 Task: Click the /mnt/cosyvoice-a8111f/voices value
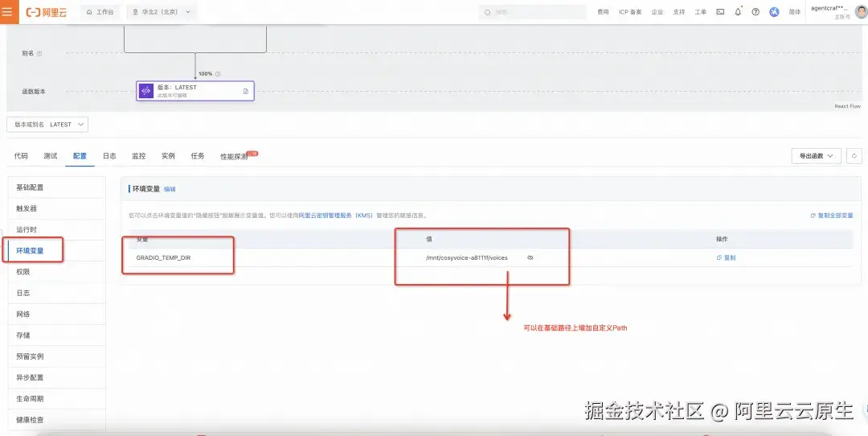[x=467, y=257]
